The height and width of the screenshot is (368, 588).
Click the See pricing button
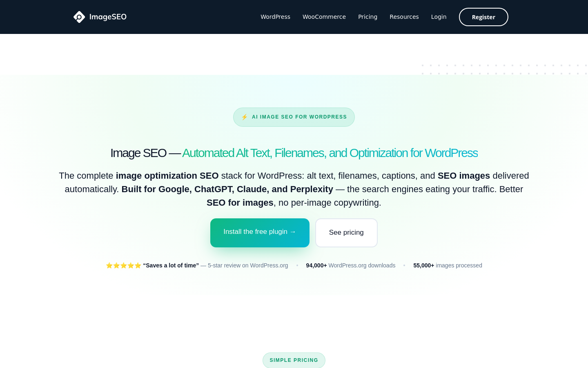pos(346,233)
